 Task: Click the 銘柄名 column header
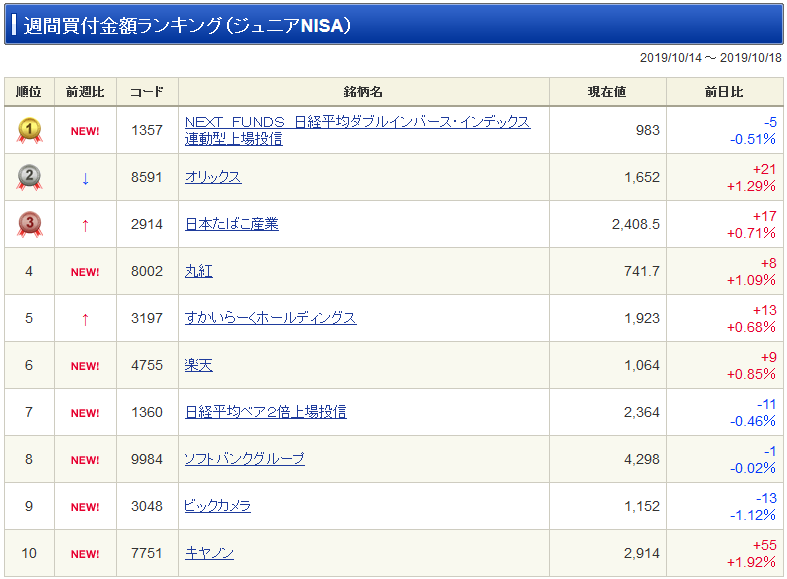click(x=363, y=92)
